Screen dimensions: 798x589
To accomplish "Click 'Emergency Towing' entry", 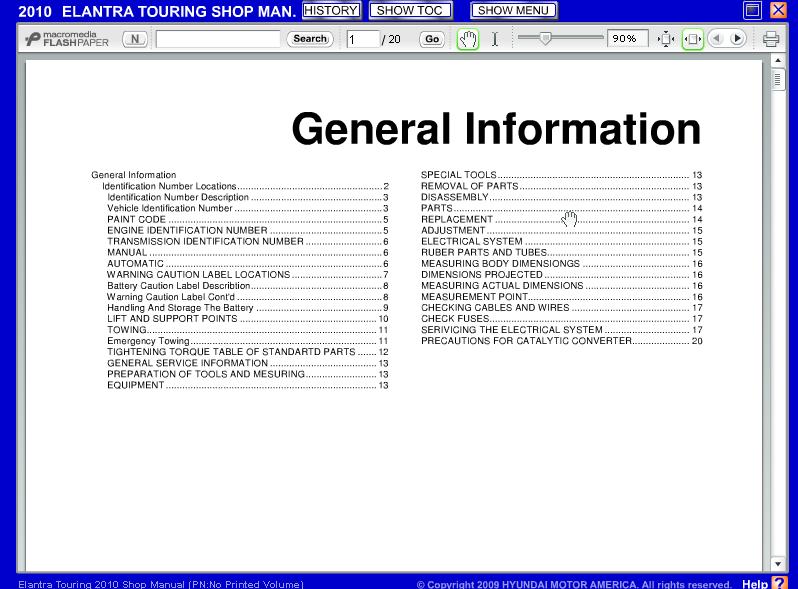I will click(247, 341).
